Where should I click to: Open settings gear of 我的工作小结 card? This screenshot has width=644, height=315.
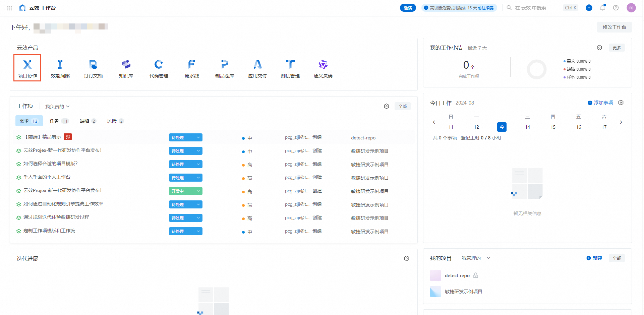point(599,48)
